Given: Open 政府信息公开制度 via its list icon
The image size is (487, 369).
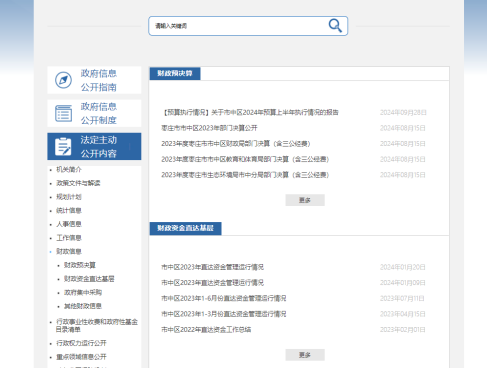Looking at the screenshot, I should (x=63, y=113).
